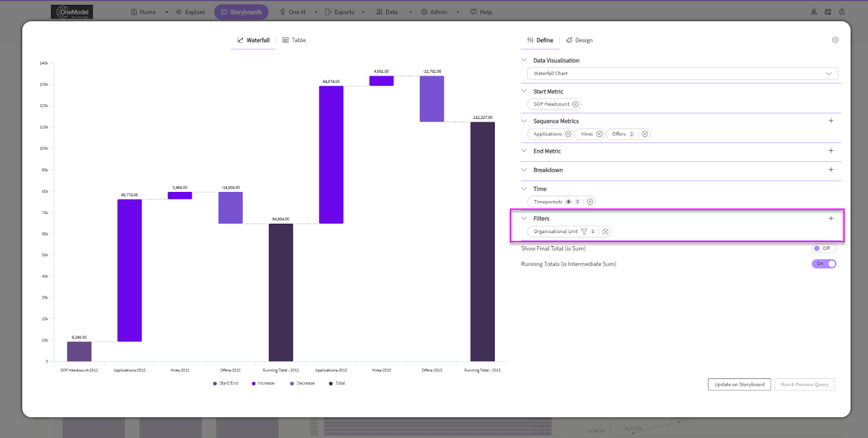Remove the Hires sequence metric chip
868x438 pixels.
coord(599,134)
